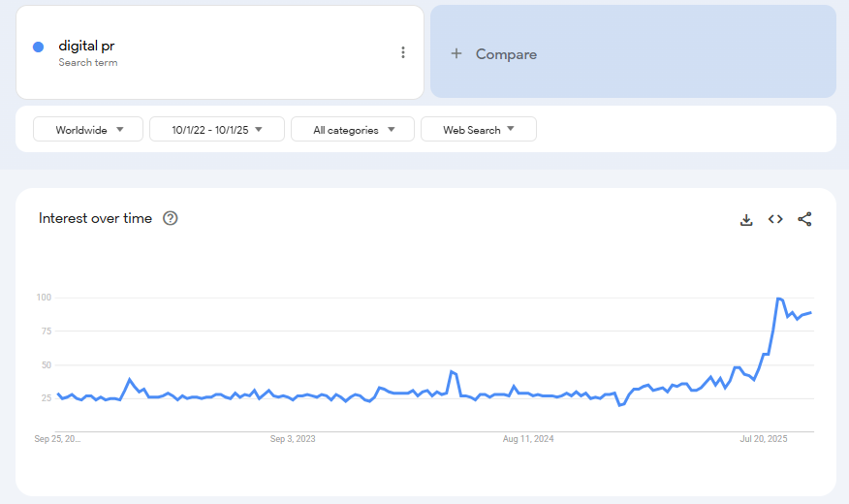The image size is (849, 504).
Task: Open the Web Search type dropdown
Action: pyautogui.click(x=478, y=129)
